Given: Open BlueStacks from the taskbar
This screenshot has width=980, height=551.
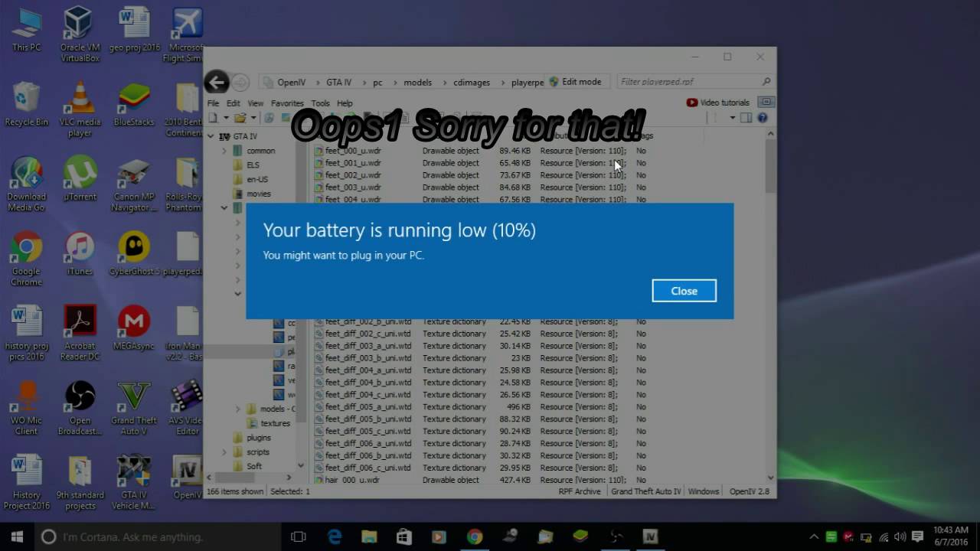Looking at the screenshot, I should (580, 537).
